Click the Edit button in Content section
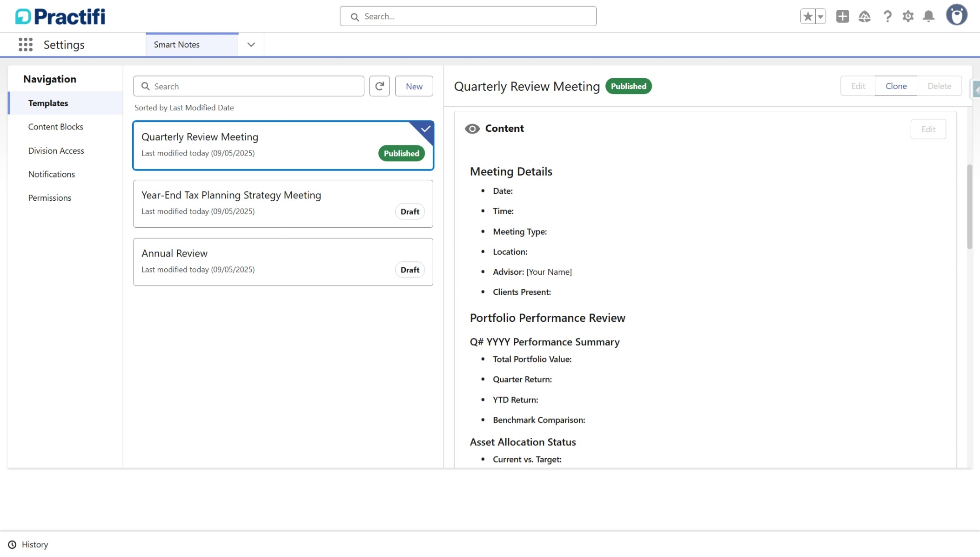 [x=928, y=129]
